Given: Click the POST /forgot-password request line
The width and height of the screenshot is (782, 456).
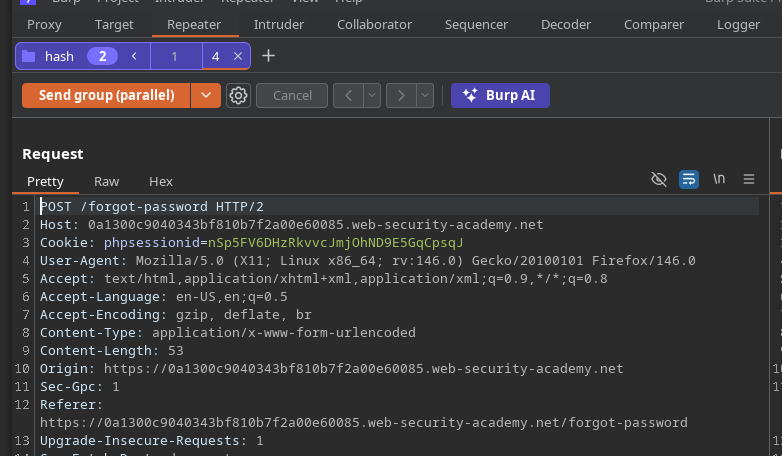Looking at the screenshot, I should tap(138, 206).
